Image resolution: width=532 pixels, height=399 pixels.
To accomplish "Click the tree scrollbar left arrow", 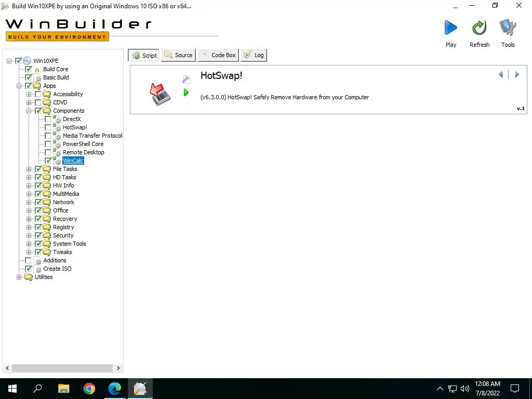I will 7,368.
